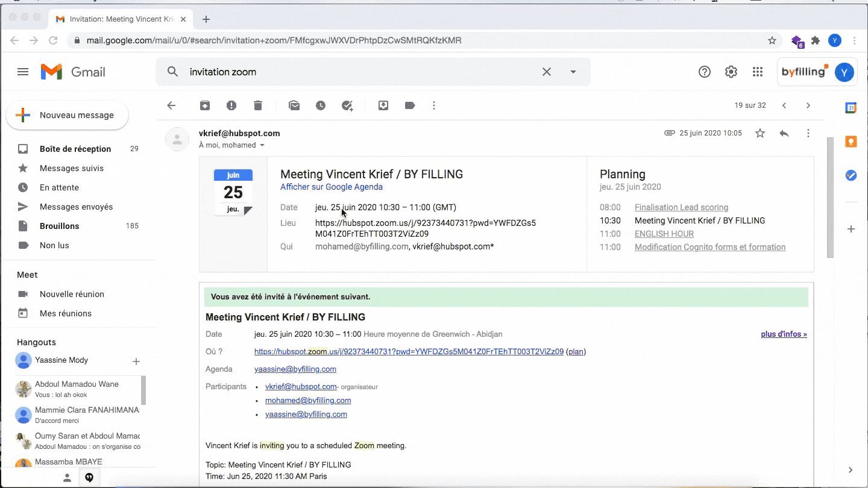Report this email as spam
Image resolution: width=868 pixels, height=488 pixels.
tap(231, 105)
